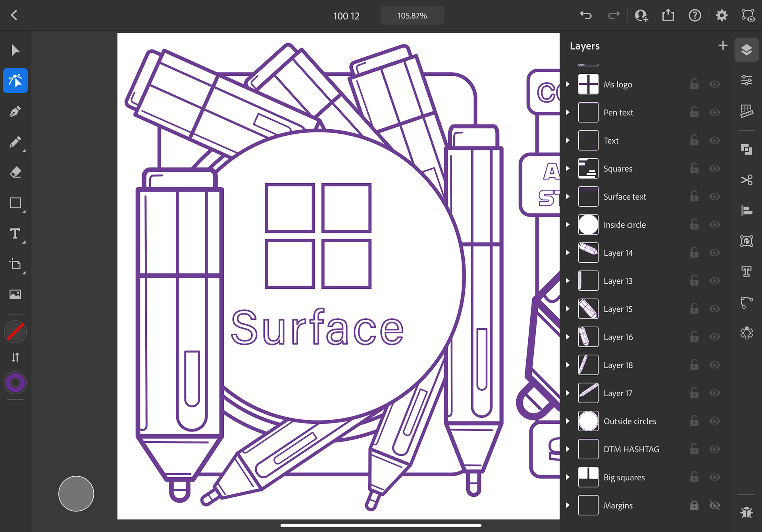Open the Precision grid panel

tap(747, 111)
